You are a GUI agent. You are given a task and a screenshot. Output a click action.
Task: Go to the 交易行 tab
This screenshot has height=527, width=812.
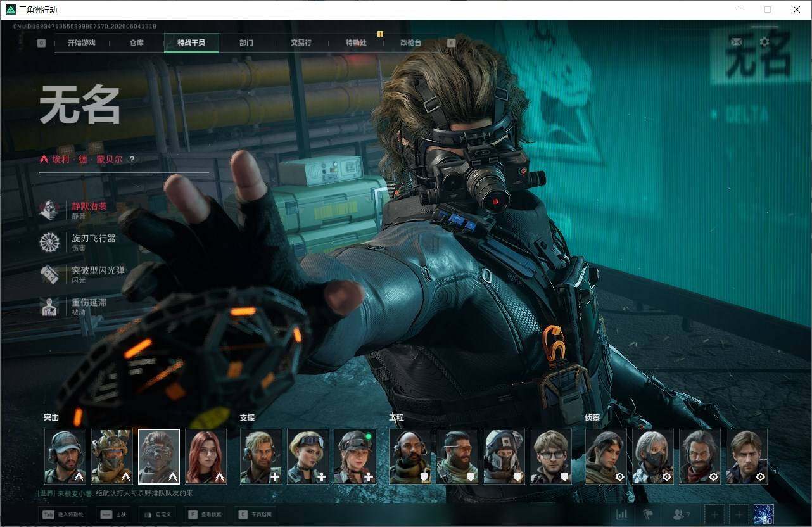pyautogui.click(x=301, y=42)
